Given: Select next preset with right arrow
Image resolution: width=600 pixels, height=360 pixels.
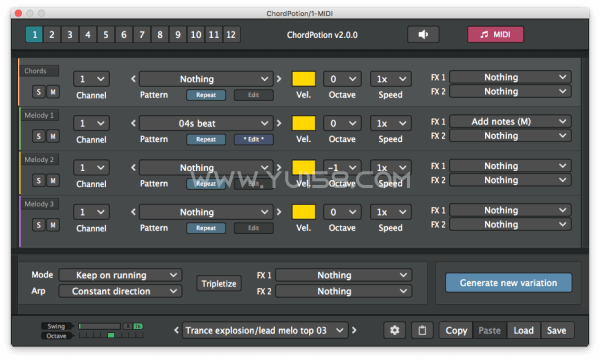Looking at the screenshot, I should pyautogui.click(x=354, y=330).
